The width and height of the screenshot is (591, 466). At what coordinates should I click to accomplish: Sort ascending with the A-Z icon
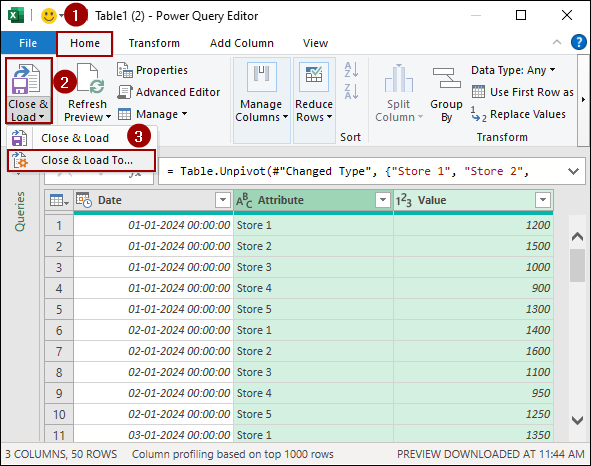click(x=351, y=70)
